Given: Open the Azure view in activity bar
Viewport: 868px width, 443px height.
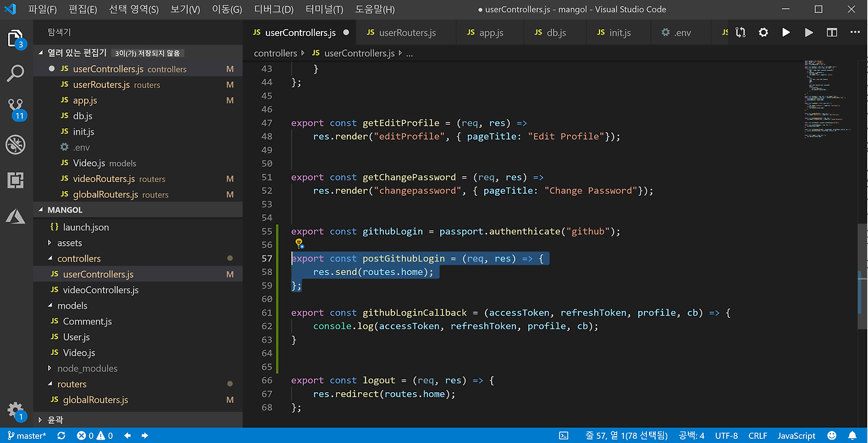Looking at the screenshot, I should coord(16,216).
